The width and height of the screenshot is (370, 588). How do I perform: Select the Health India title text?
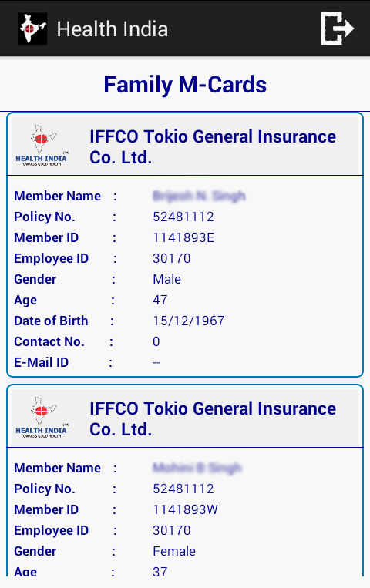pyautogui.click(x=113, y=29)
